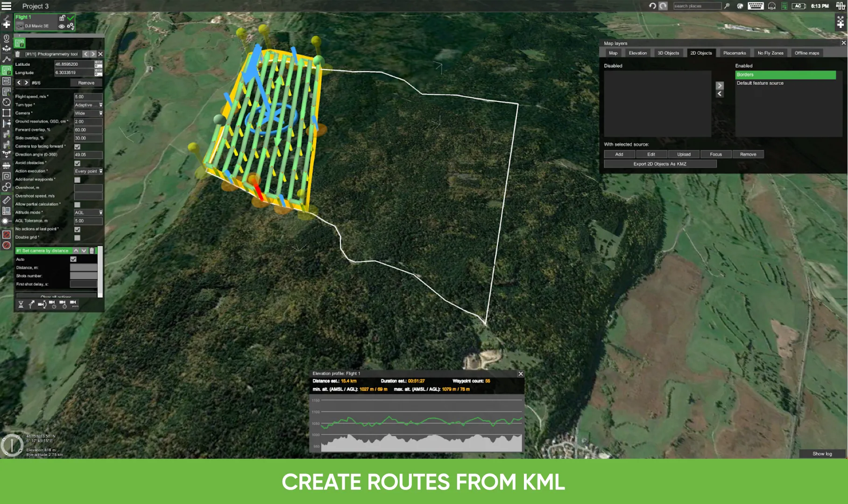Expand the Altitude mode dropdown

click(88, 213)
